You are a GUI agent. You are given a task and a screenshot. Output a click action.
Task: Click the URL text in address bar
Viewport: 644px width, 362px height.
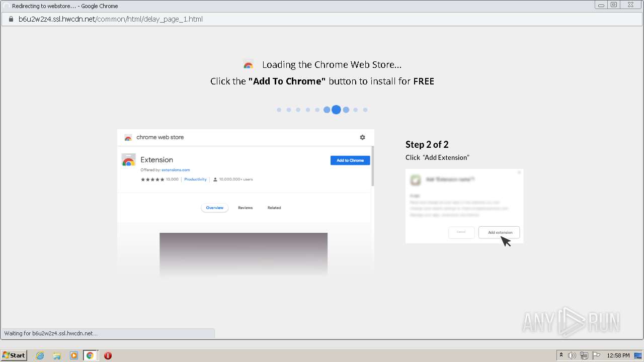pyautogui.click(x=111, y=19)
